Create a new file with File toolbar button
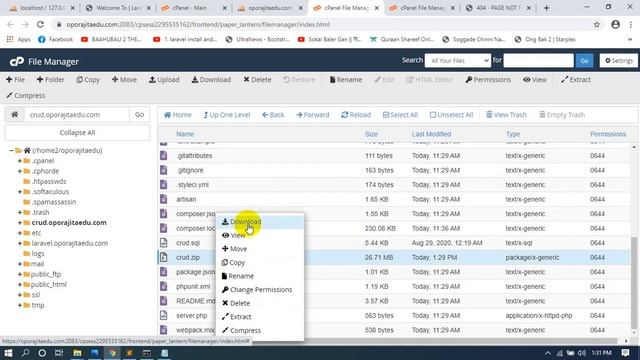This screenshot has height=360, width=640. pos(16,80)
